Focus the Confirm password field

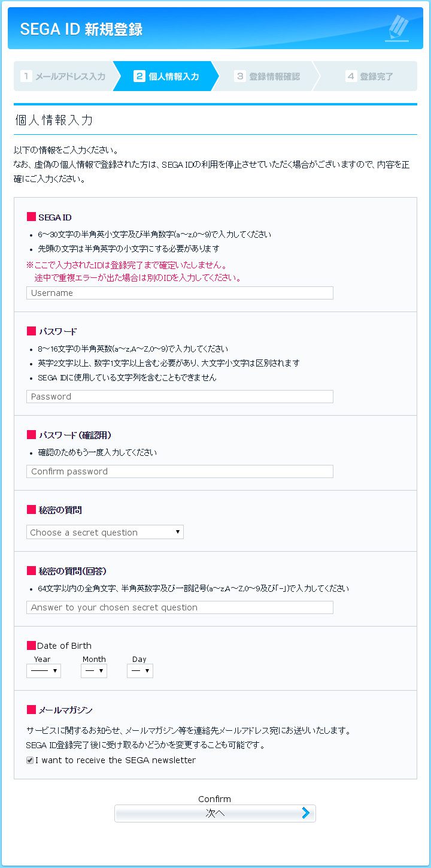(x=180, y=471)
